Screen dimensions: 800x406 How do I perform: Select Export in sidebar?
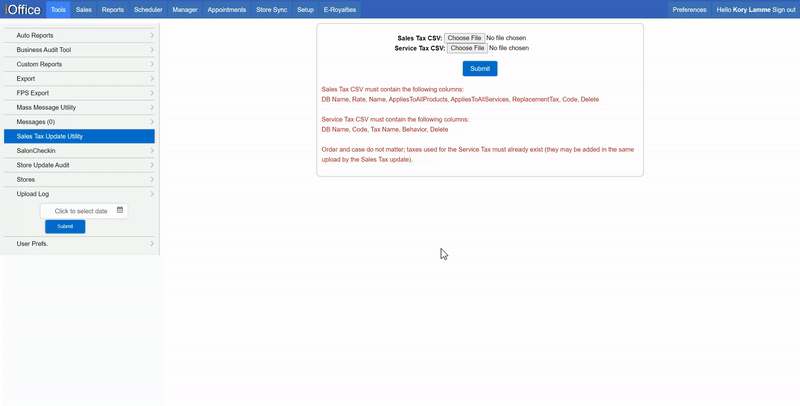(79, 79)
